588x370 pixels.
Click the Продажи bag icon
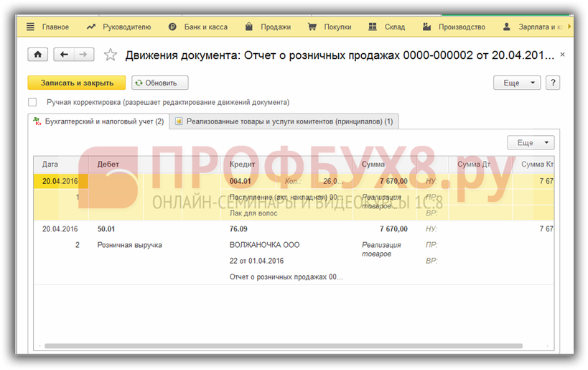pos(248,27)
